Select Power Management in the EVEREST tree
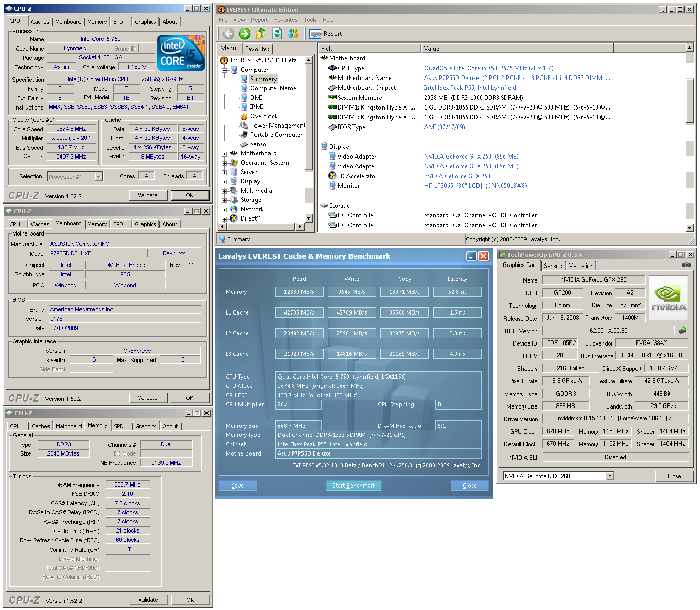 point(272,126)
